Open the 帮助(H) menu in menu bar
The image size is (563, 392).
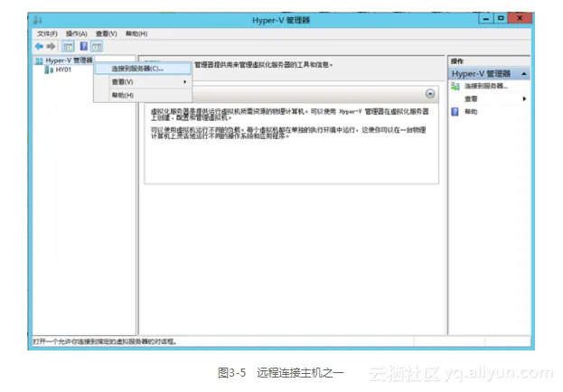point(136,33)
